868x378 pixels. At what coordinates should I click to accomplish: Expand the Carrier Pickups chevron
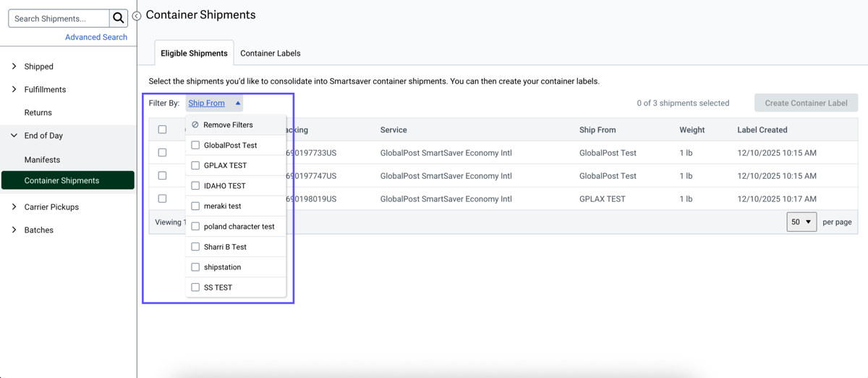(x=14, y=207)
